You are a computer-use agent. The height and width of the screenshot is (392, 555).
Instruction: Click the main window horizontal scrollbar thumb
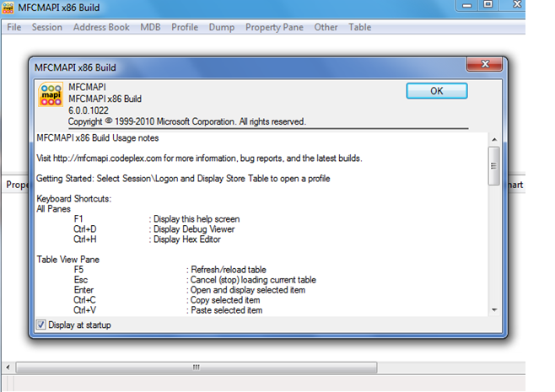click(197, 368)
